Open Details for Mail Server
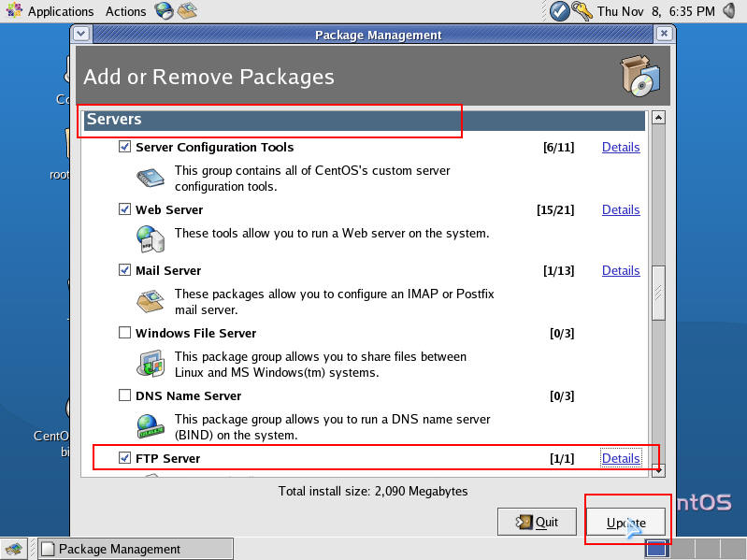 click(x=621, y=270)
